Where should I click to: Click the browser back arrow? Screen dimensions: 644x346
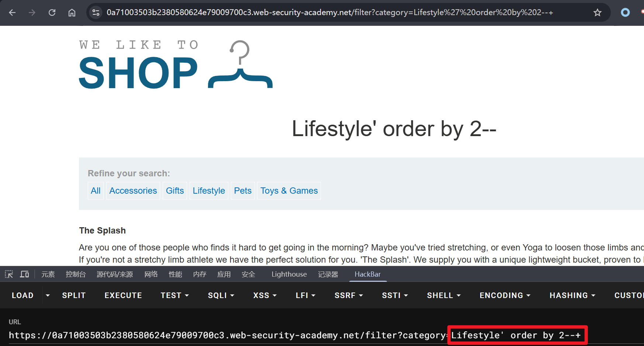(12, 13)
